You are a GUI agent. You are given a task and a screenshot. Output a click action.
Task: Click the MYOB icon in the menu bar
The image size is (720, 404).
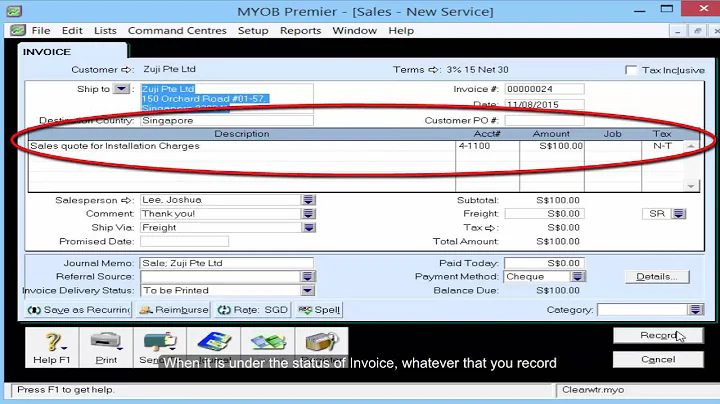18,31
